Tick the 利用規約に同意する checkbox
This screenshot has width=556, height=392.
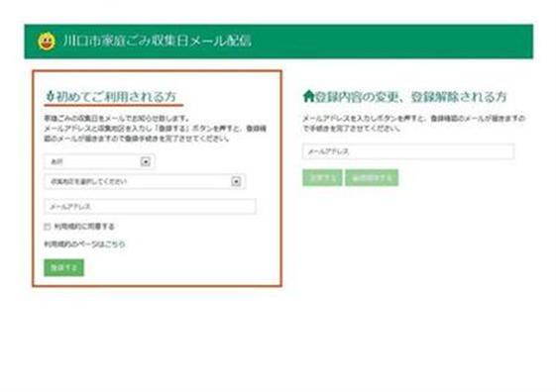pos(48,227)
